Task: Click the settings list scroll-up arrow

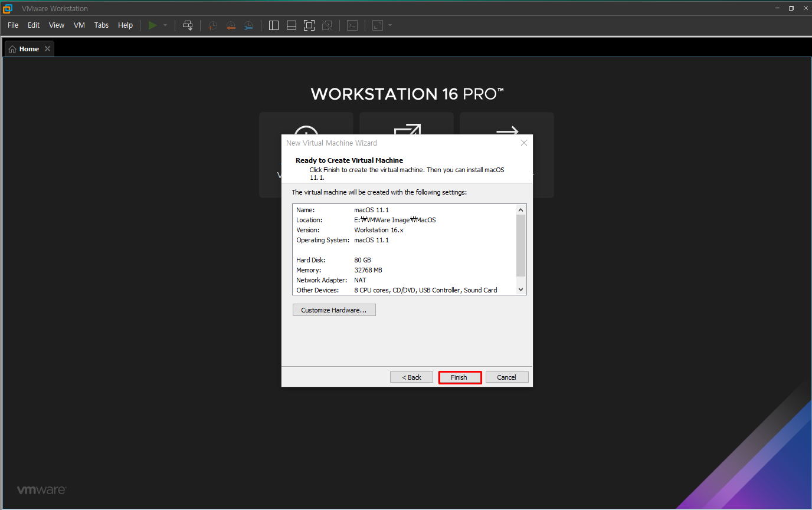Action: click(x=520, y=209)
